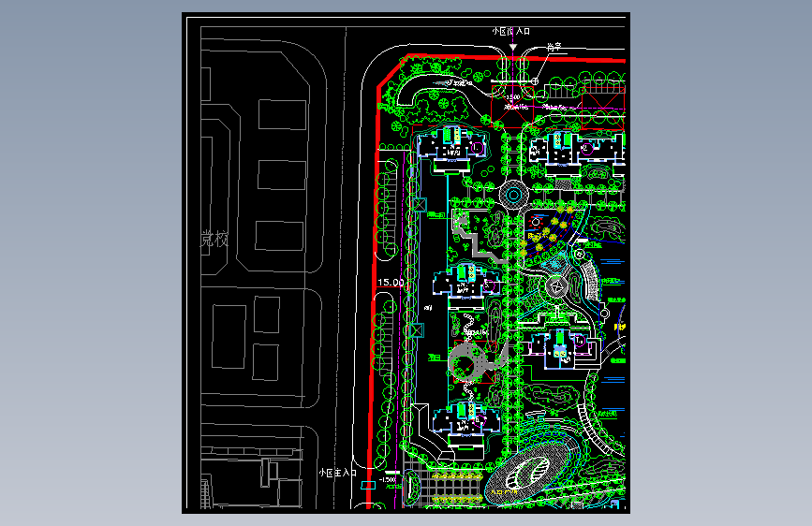812x526 pixels.
Task: Click the white entrance arrow marker below '小区次入口'
Action: (512, 47)
